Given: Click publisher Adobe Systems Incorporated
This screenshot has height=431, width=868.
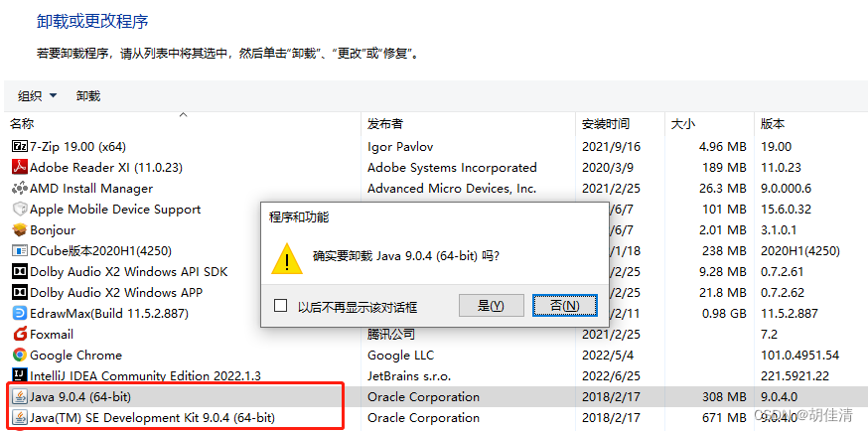Looking at the screenshot, I should click(x=452, y=167).
